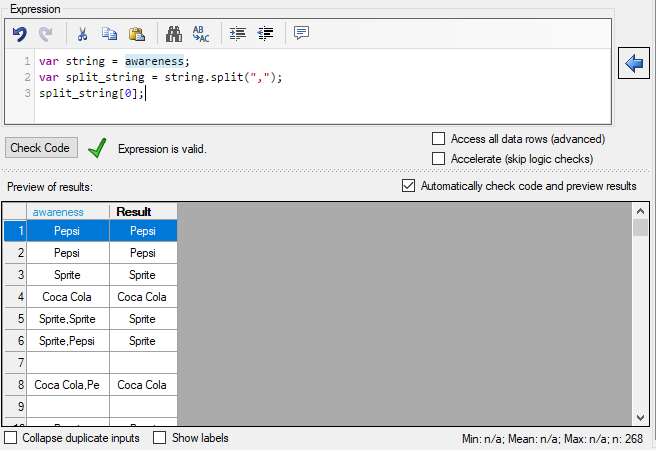Enable Collapse duplicate inputs
This screenshot has width=656, height=450.
point(10,438)
